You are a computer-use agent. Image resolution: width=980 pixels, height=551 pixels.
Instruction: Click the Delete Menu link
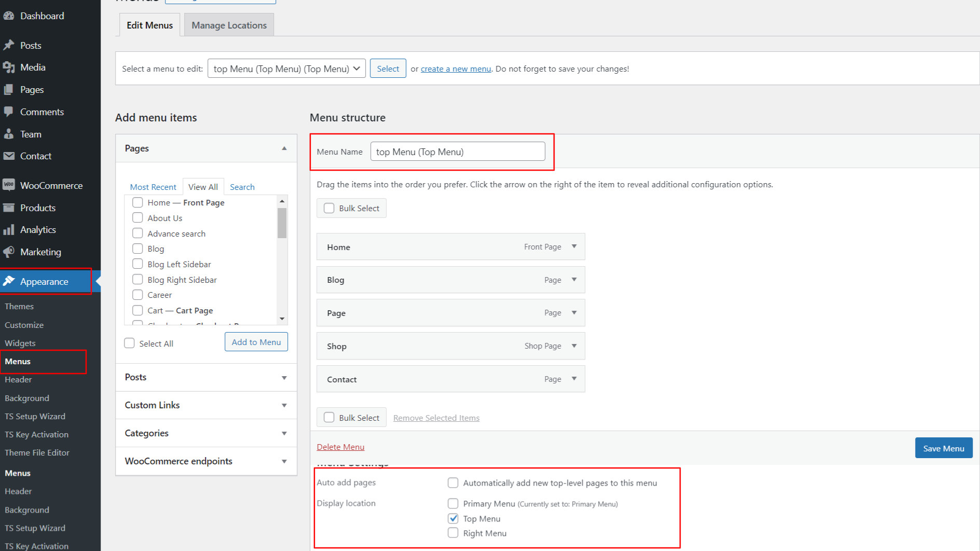click(x=340, y=447)
